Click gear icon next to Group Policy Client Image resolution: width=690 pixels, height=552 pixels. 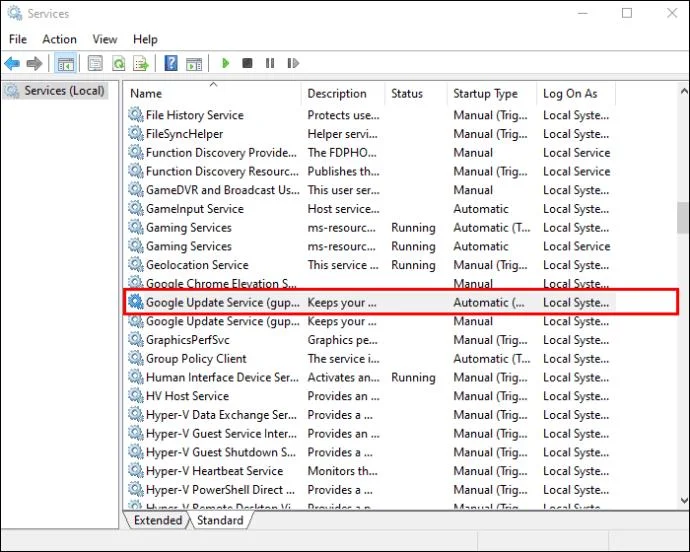(x=136, y=359)
